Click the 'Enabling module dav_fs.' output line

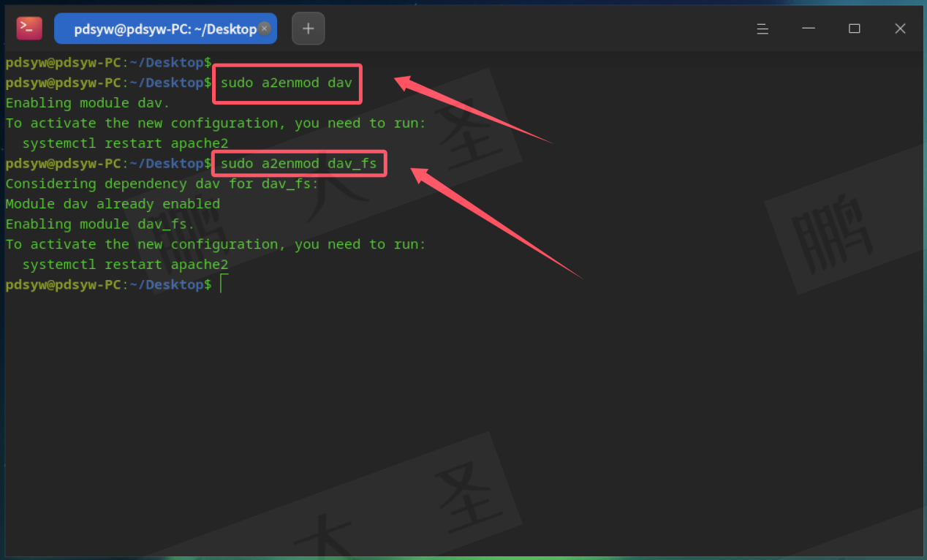[100, 224]
